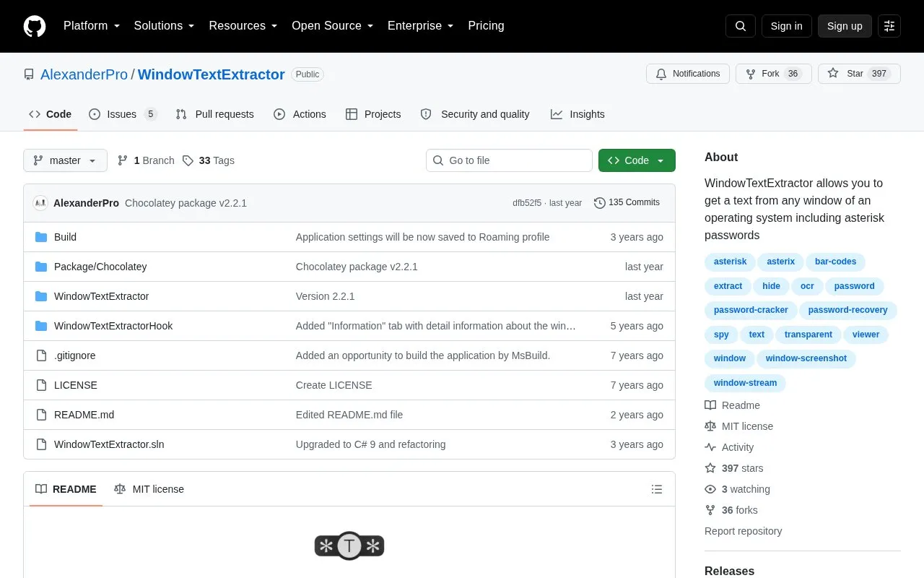
Task: Switch to the MIT license tab
Action: click(x=149, y=489)
